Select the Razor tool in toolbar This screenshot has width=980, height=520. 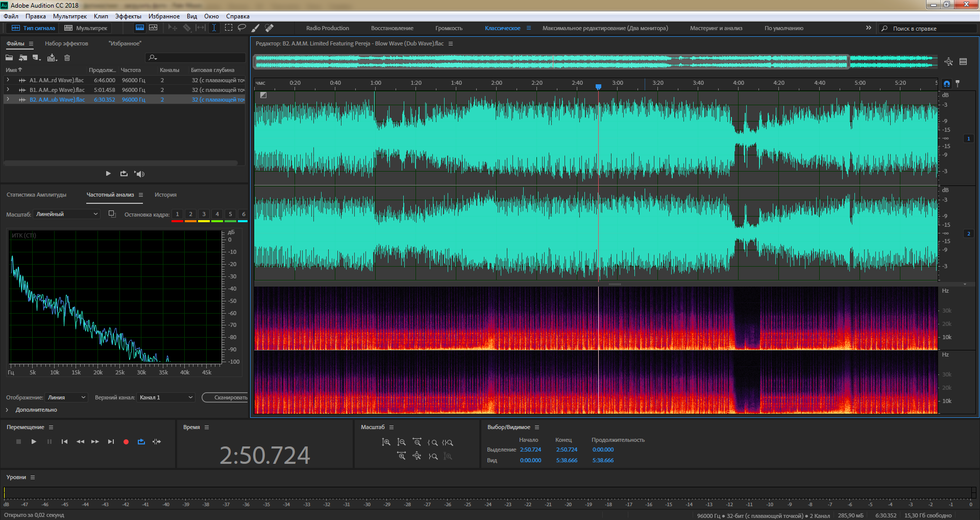point(187,28)
